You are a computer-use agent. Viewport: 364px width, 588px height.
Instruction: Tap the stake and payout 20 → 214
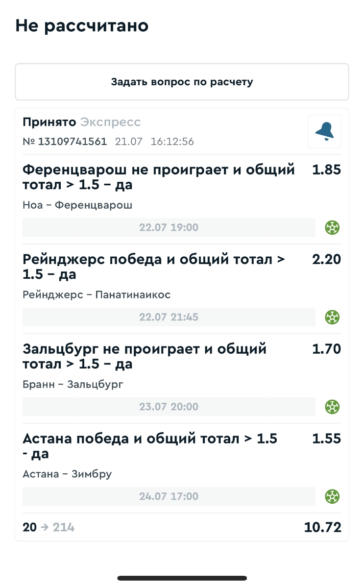49,528
